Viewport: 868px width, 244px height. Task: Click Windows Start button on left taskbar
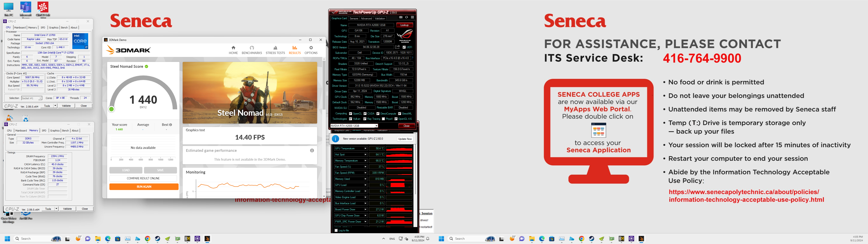pyautogui.click(x=7, y=239)
